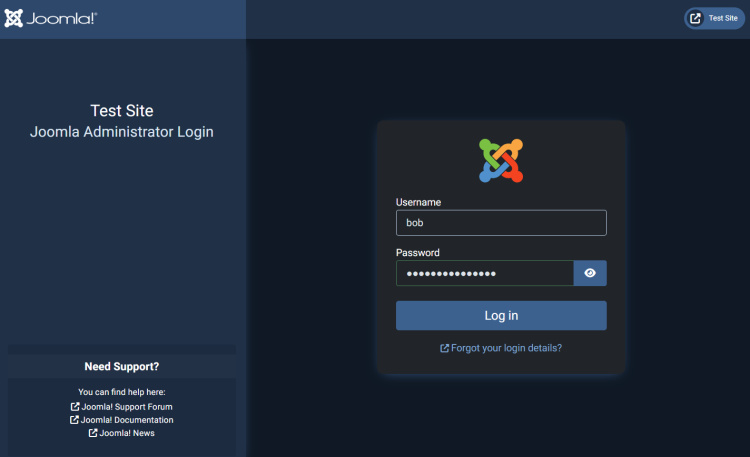This screenshot has height=457, width=750.
Task: Click the Joomla Administrator Login heading
Action: coord(122,131)
